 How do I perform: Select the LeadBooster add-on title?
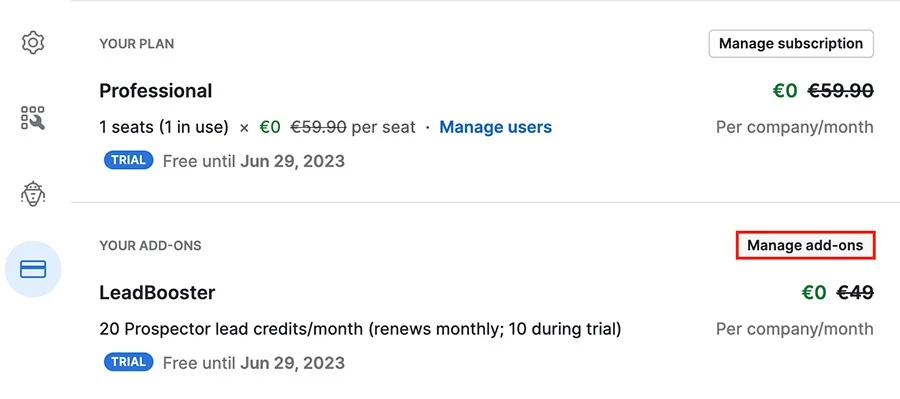point(157,293)
